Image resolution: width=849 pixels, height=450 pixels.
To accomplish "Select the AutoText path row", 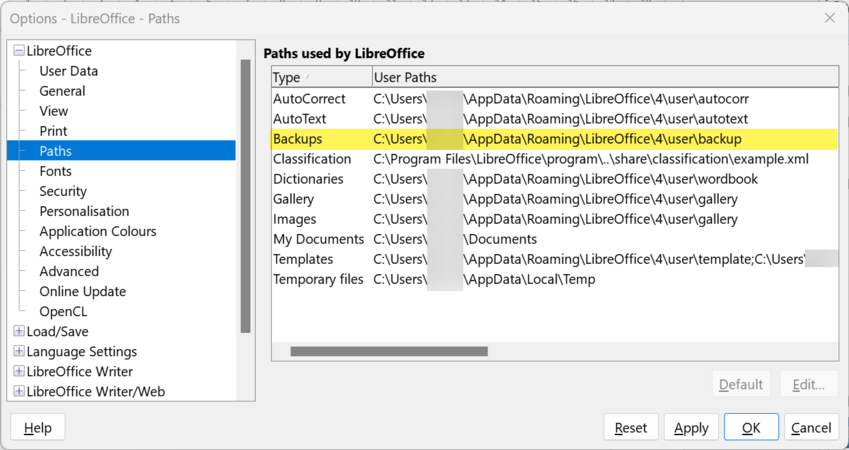I will [x=555, y=119].
